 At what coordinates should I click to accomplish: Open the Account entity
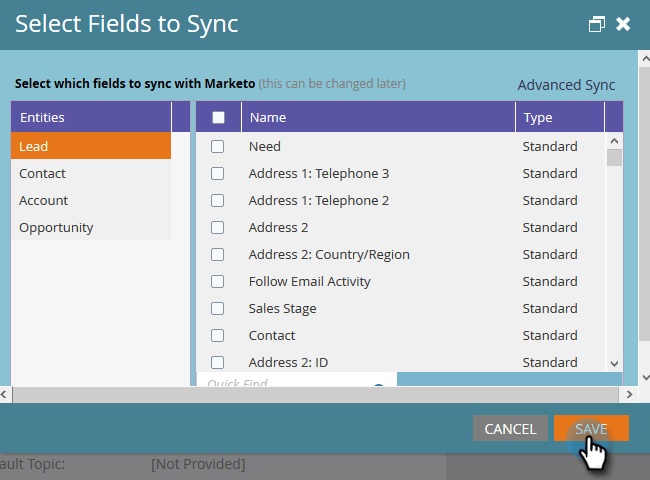[x=90, y=200]
